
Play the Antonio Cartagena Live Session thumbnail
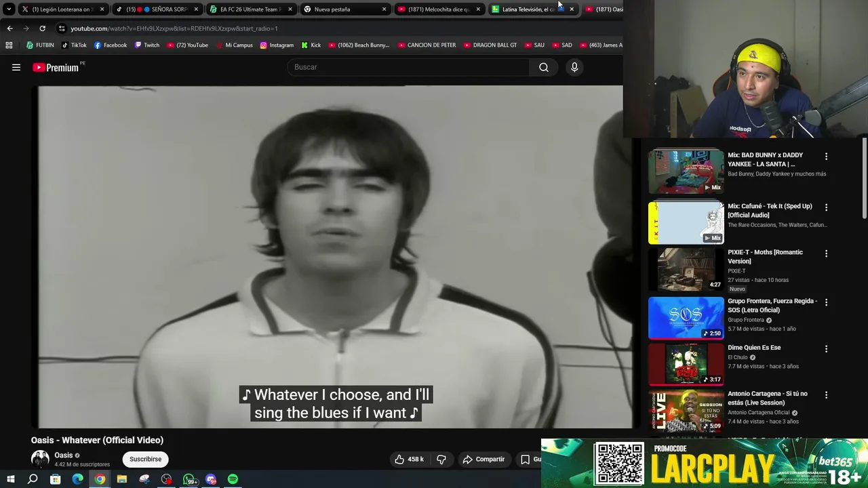(x=686, y=411)
